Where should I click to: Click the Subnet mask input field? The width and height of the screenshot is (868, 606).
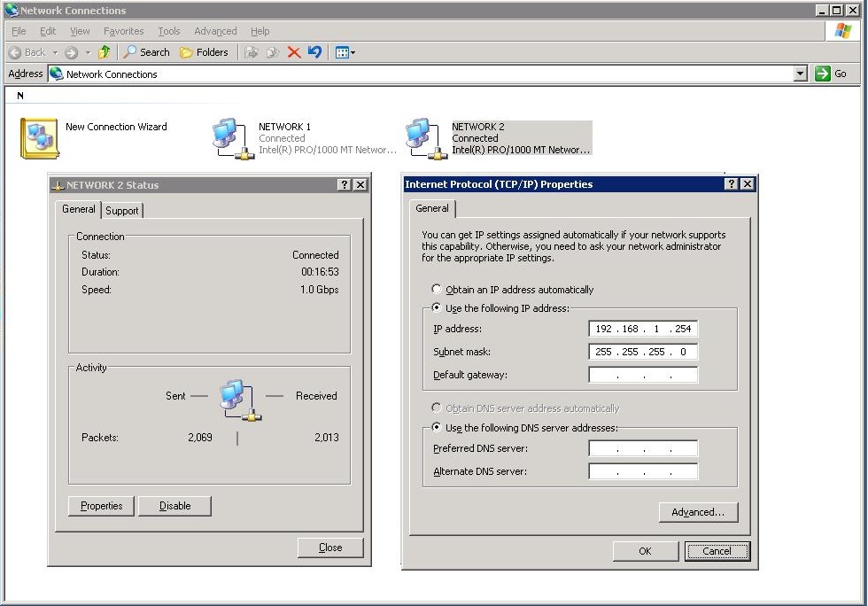click(x=643, y=352)
